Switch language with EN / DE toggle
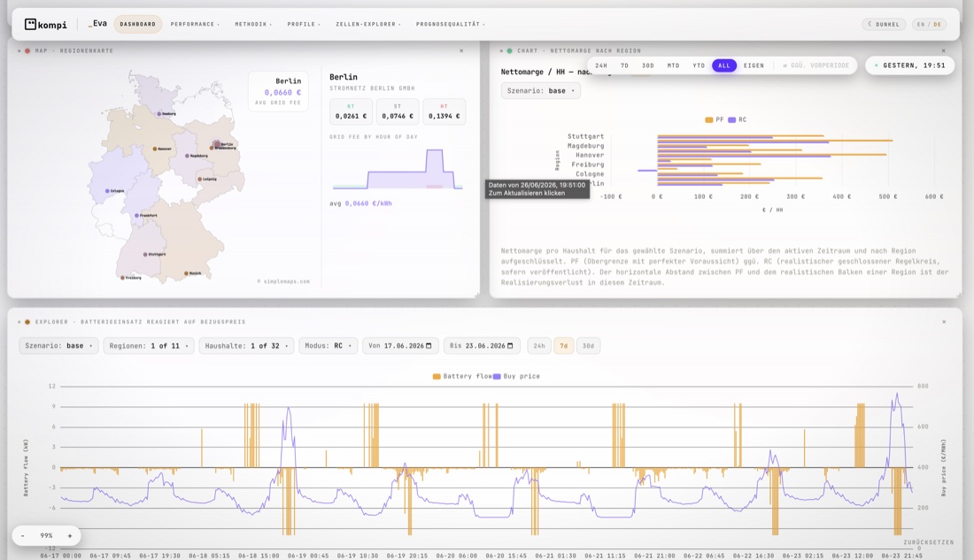This screenshot has height=560, width=974. pos(929,24)
